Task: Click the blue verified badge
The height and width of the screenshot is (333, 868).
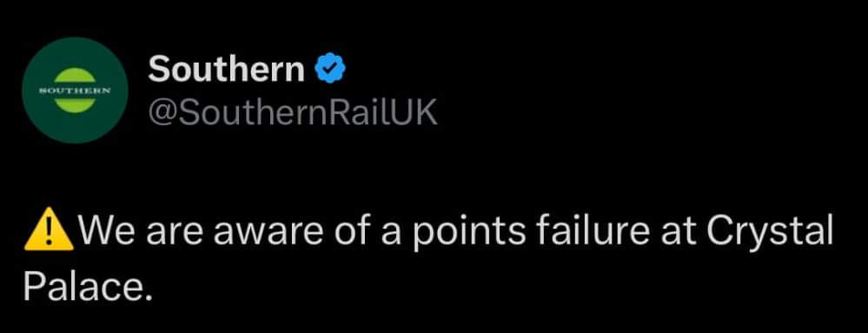Action: [330, 68]
